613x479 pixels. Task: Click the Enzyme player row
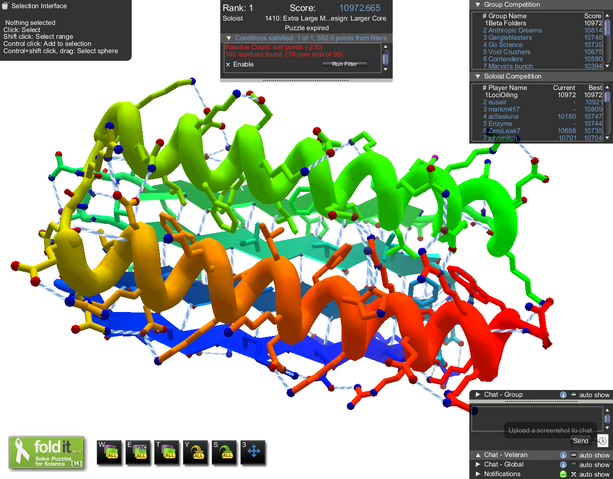[541, 124]
